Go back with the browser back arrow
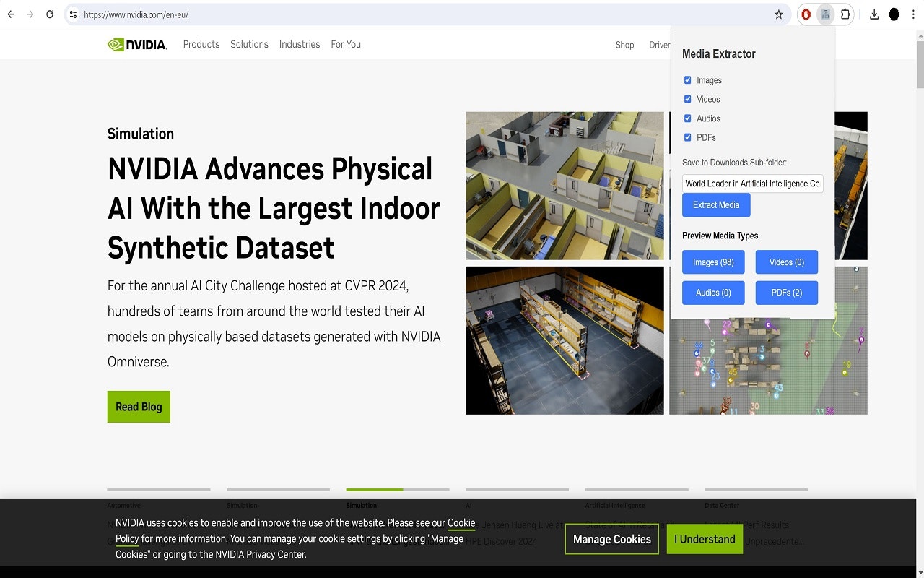The image size is (924, 578). click(11, 14)
